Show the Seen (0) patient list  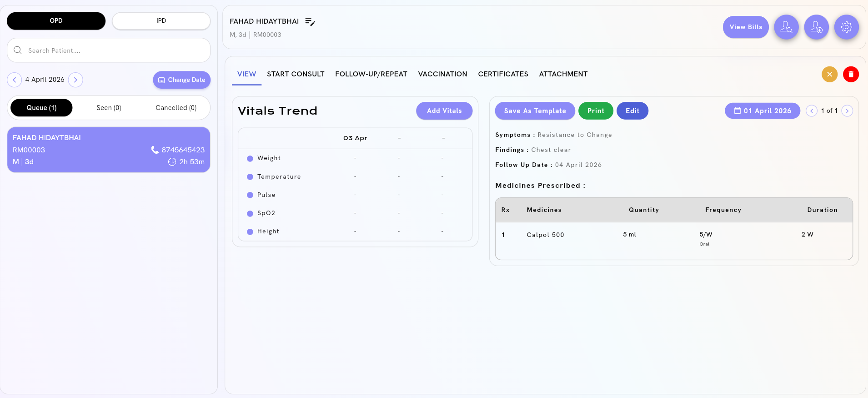[x=109, y=108]
